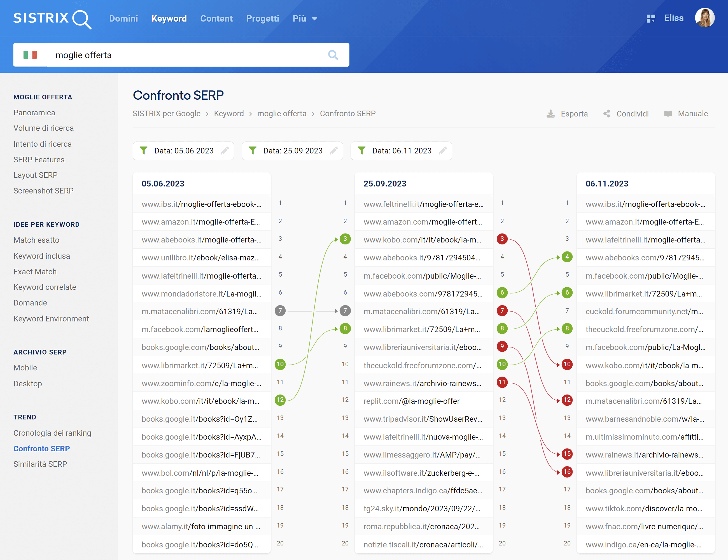Click breadcrumb moglie offerta
Viewport: 728px width, 560px height.
tap(282, 114)
